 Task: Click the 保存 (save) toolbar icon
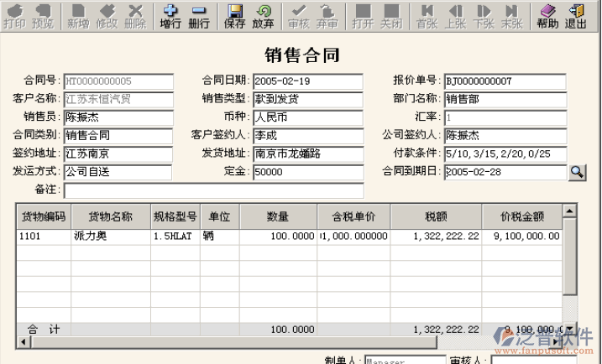click(235, 16)
